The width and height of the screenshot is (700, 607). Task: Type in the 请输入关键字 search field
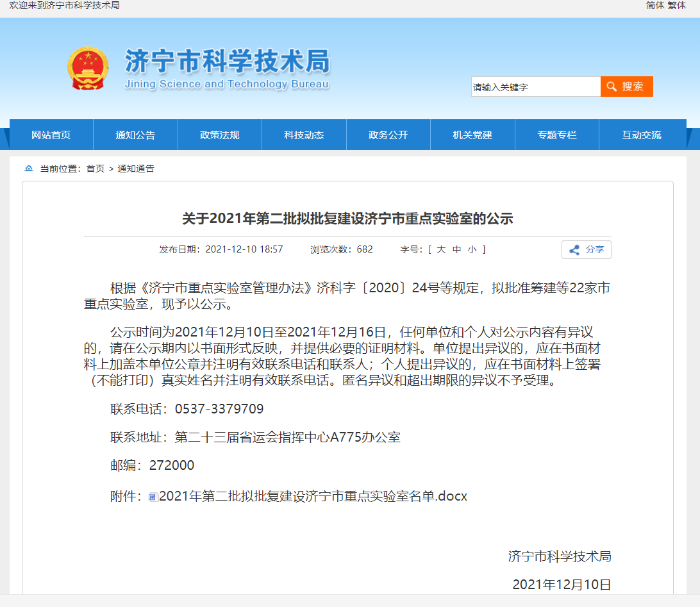pos(535,87)
